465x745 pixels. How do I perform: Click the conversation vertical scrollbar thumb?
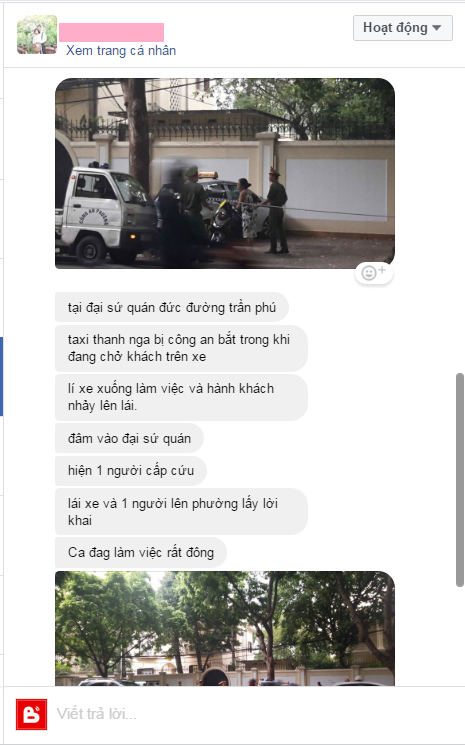pyautogui.click(x=459, y=480)
